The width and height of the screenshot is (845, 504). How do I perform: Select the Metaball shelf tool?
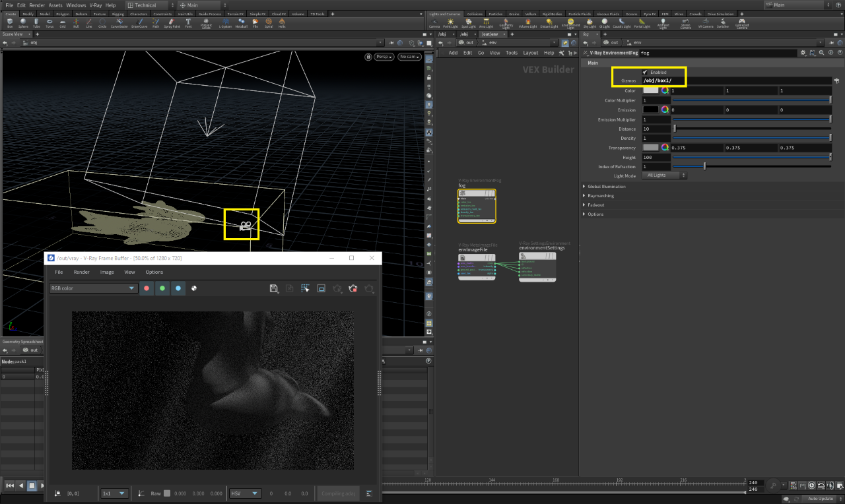242,23
